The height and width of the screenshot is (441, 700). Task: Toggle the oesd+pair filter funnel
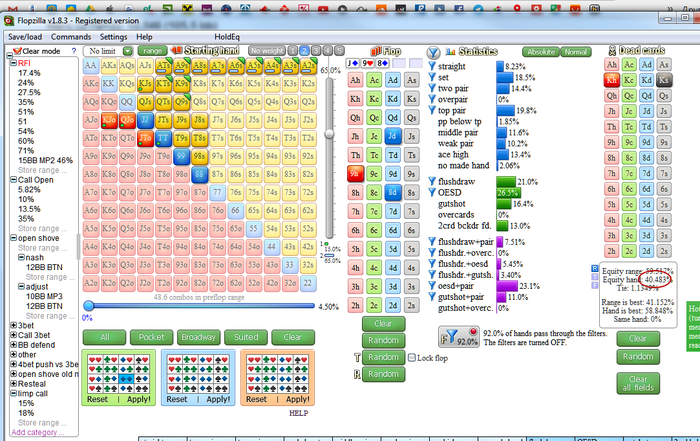tap(432, 286)
